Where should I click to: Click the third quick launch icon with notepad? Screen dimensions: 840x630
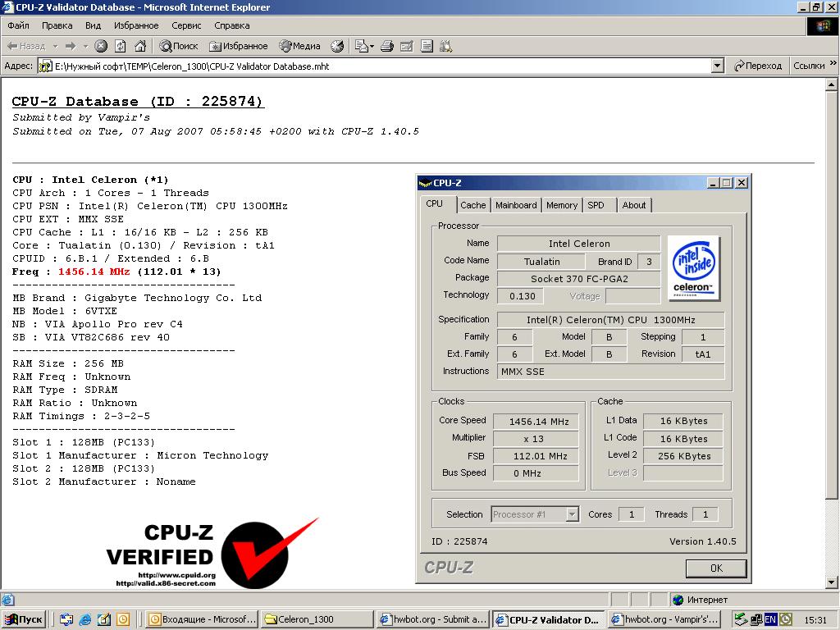tap(104, 619)
